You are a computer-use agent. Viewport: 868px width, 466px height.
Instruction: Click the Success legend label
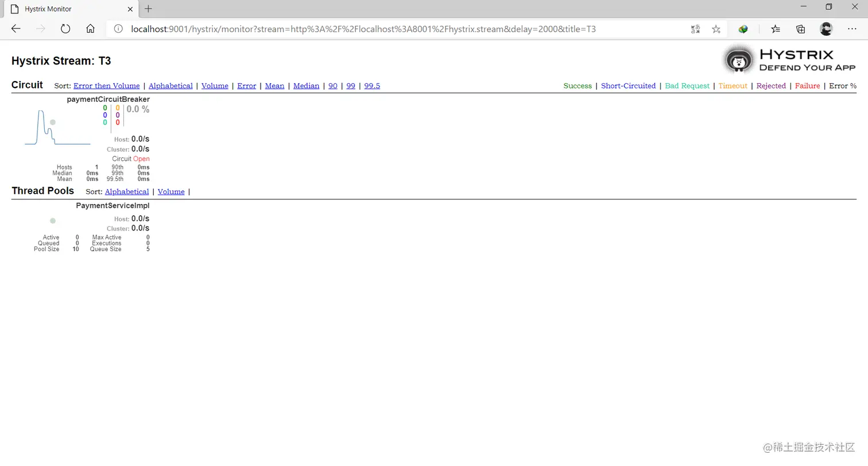click(x=578, y=86)
